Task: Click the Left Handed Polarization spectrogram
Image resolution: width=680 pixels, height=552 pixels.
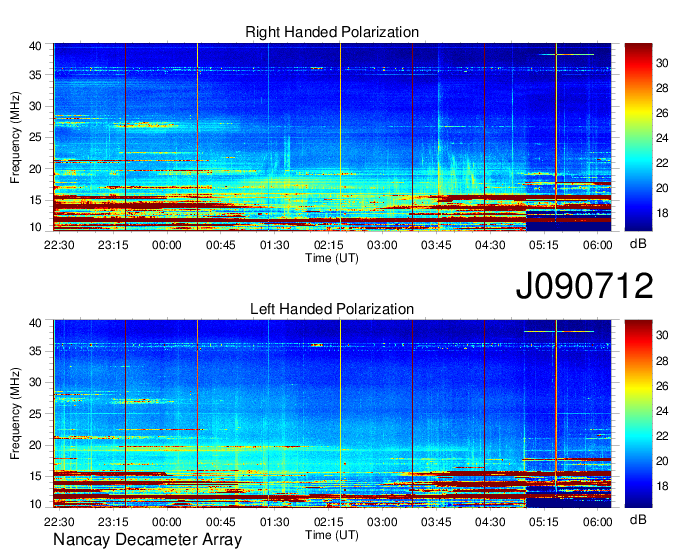Action: coord(332,414)
